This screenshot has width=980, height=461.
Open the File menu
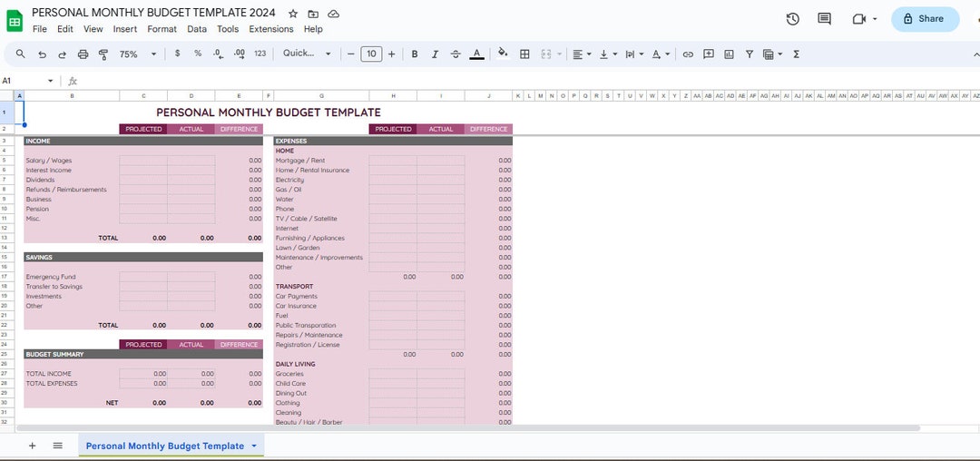point(39,29)
